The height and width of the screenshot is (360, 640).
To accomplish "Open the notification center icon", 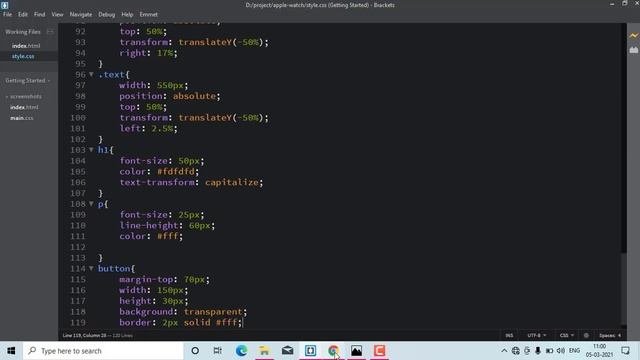I will (x=625, y=351).
